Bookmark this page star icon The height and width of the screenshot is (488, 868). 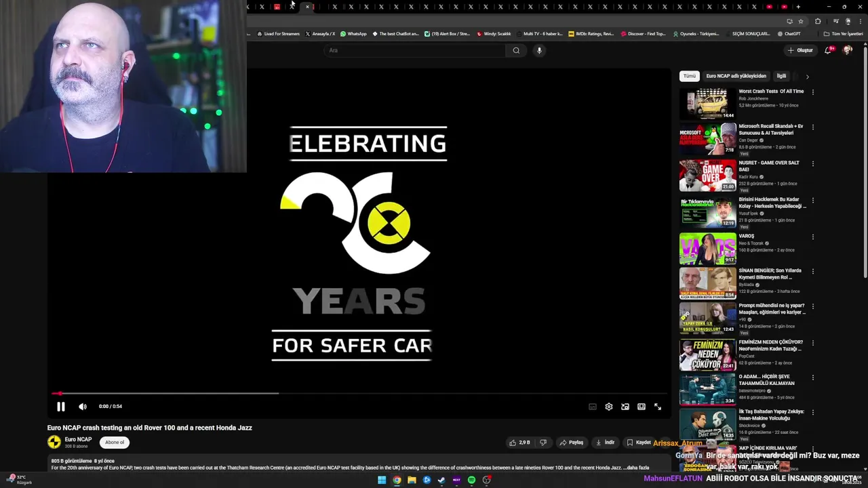pyautogui.click(x=800, y=21)
